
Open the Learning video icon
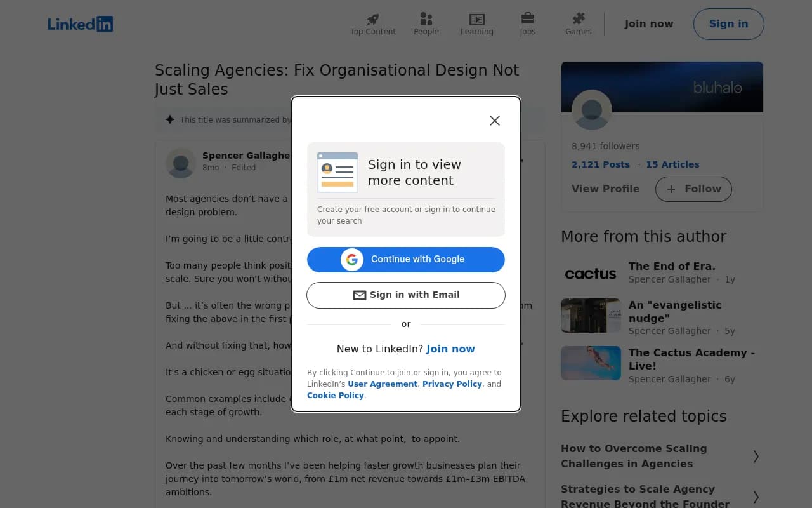(x=477, y=19)
